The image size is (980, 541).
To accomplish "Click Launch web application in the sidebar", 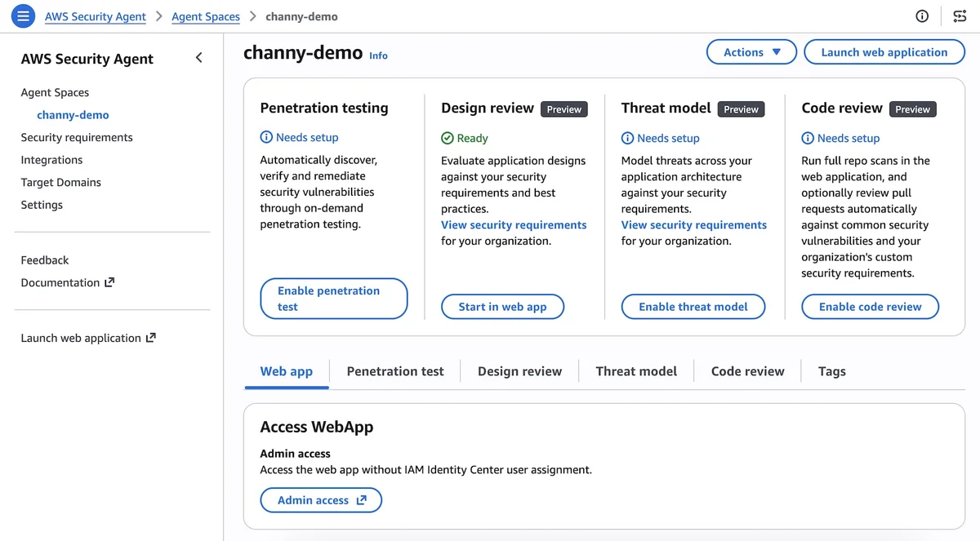I will pyautogui.click(x=88, y=338).
